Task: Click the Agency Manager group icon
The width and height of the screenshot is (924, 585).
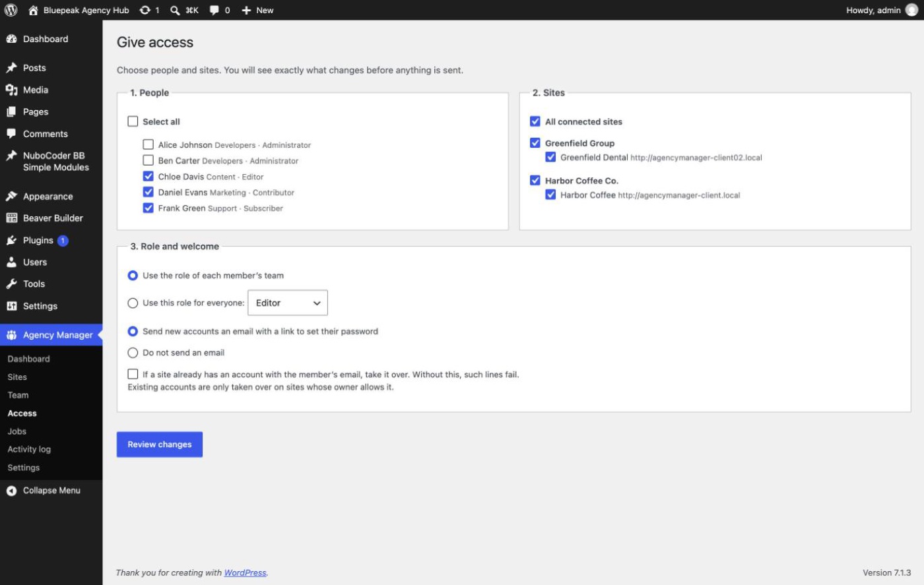Action: click(11, 335)
